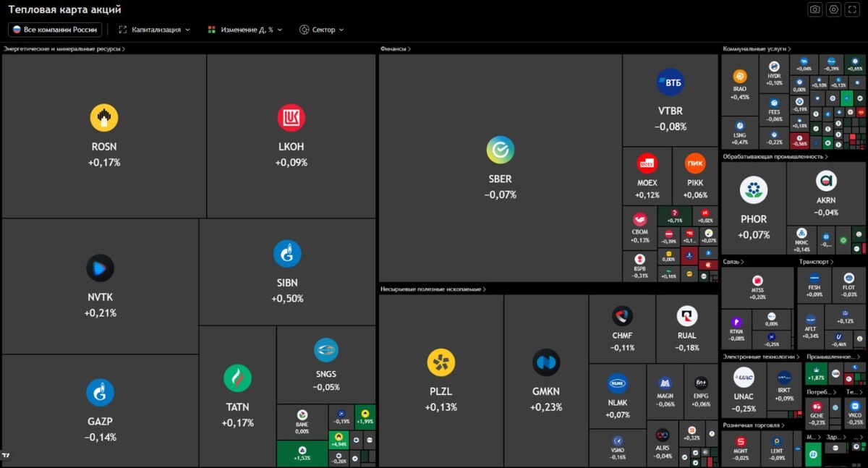
Task: Click the Surgutneftegas SNGS logo
Action: click(326, 350)
